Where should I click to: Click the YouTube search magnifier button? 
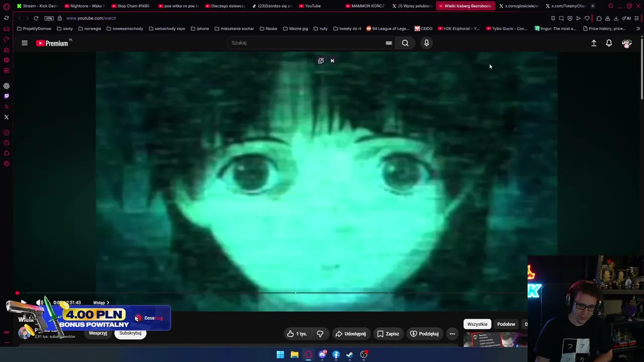click(405, 43)
